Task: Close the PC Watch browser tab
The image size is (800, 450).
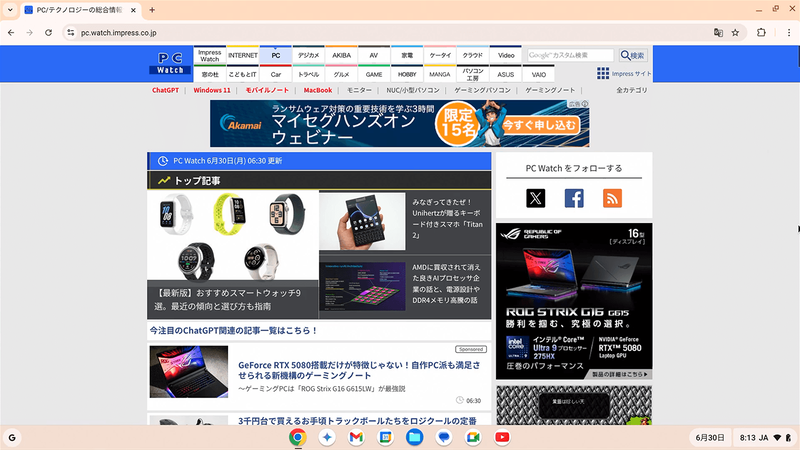Action: [133, 10]
